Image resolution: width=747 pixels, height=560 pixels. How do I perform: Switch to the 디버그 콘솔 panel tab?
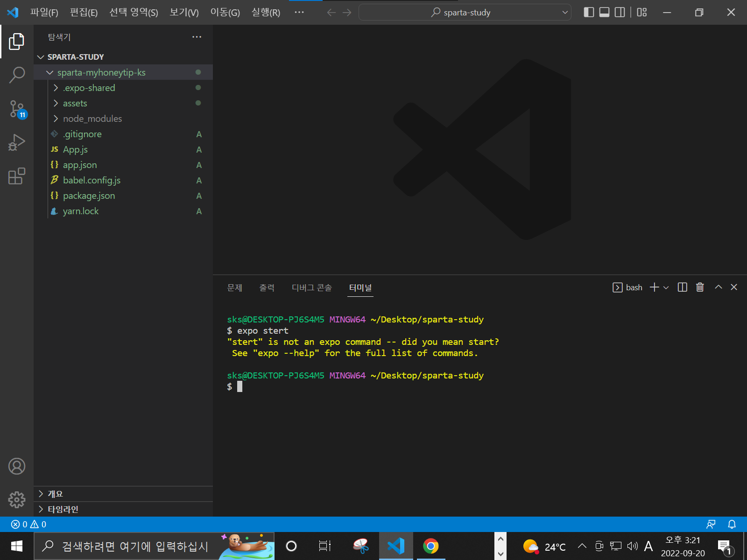click(311, 288)
